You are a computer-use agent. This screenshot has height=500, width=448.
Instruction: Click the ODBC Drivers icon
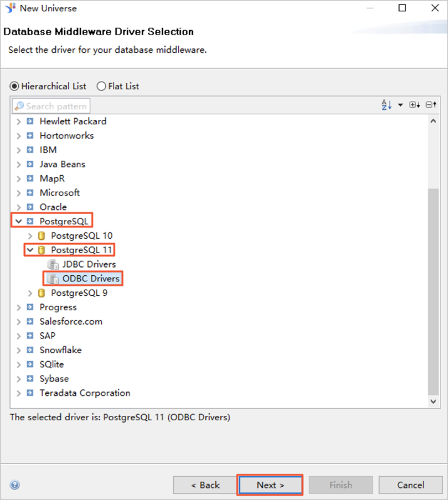click(x=53, y=279)
